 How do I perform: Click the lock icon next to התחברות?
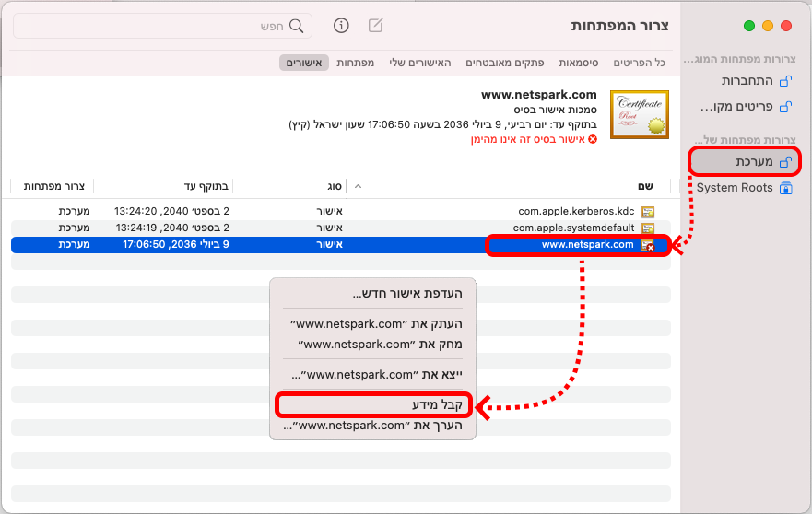pos(785,81)
